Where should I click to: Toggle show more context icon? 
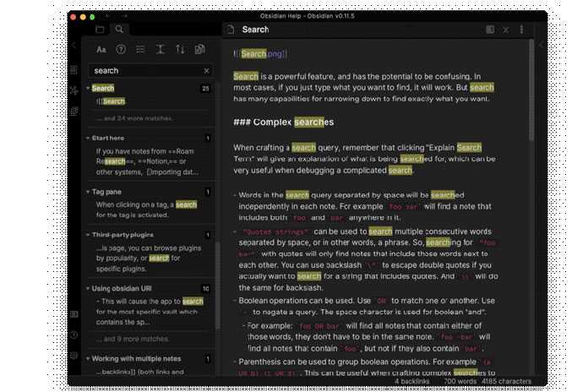(161, 50)
